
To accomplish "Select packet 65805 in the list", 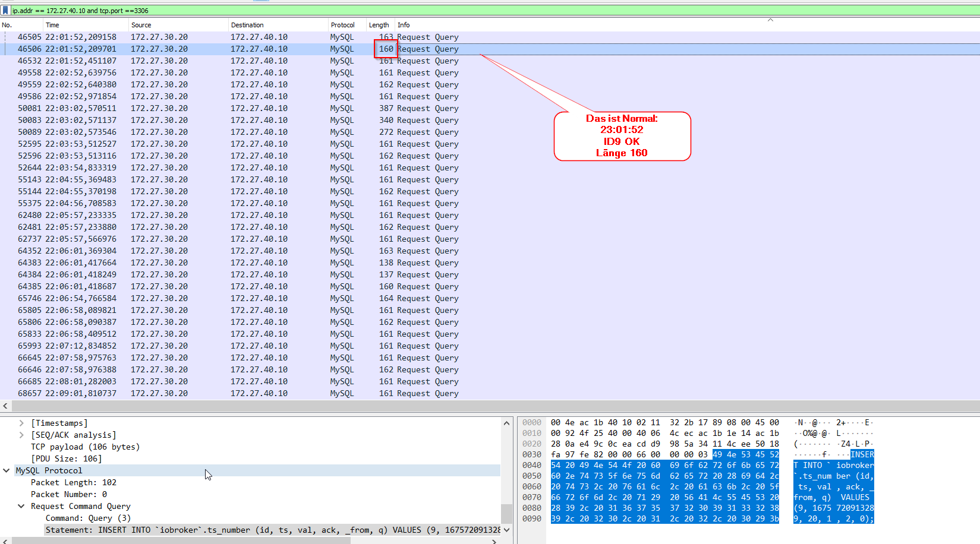I will tap(490, 310).
